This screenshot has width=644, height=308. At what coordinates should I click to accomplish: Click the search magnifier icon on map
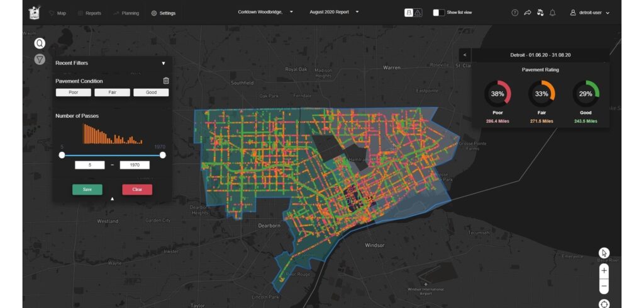40,43
